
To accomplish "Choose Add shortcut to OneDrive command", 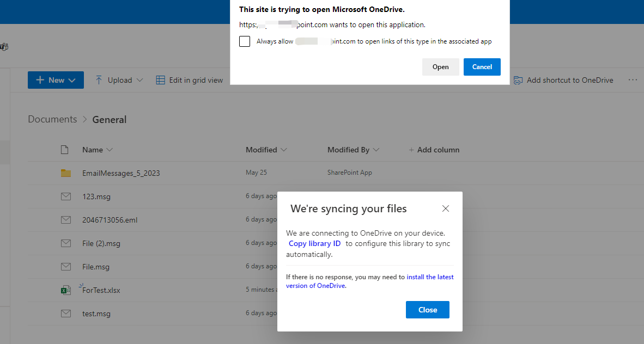I will pyautogui.click(x=570, y=80).
